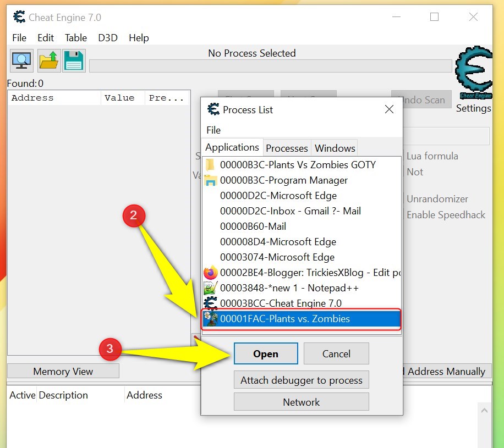Click the folder icon beside Plants Vs Zombies GOTY
The height and width of the screenshot is (448, 504).
tap(210, 165)
